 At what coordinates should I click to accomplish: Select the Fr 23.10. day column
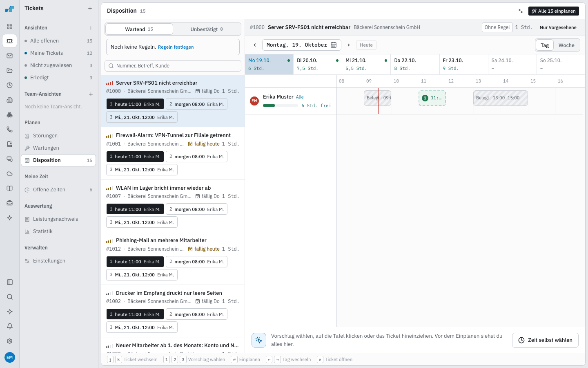click(463, 64)
